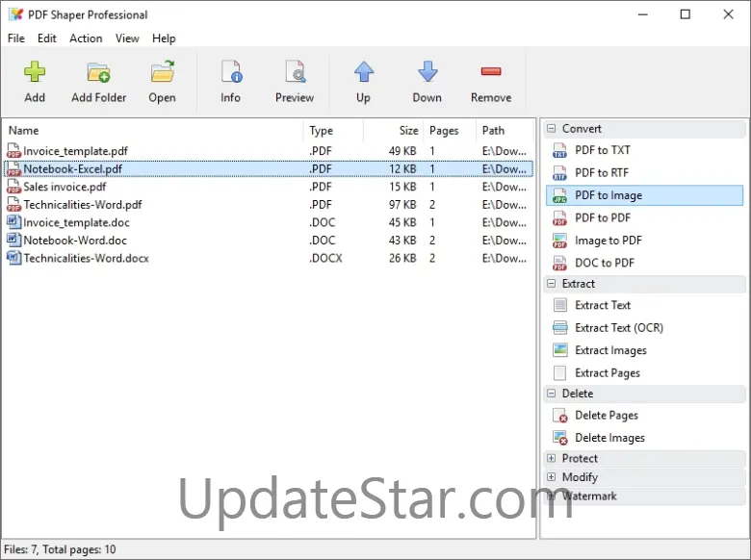Click the red Remove toolbar icon

(x=491, y=72)
